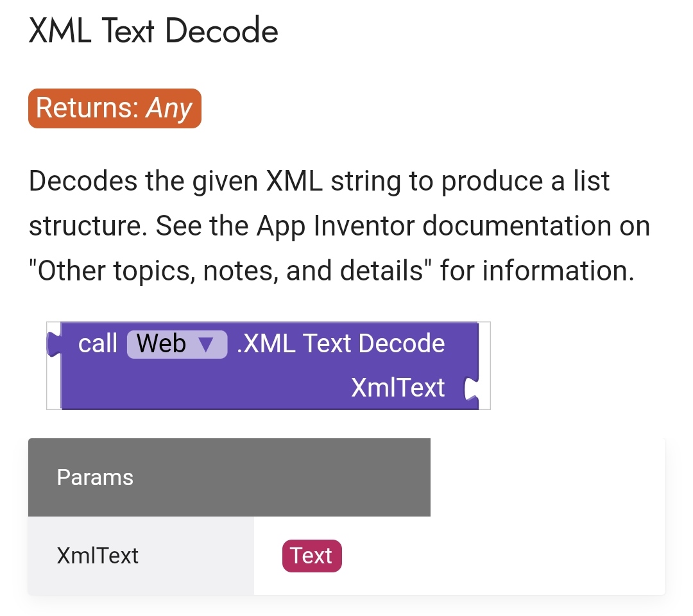Click .XML Text Decode label on block
The height and width of the screenshot is (616, 693).
(341, 344)
